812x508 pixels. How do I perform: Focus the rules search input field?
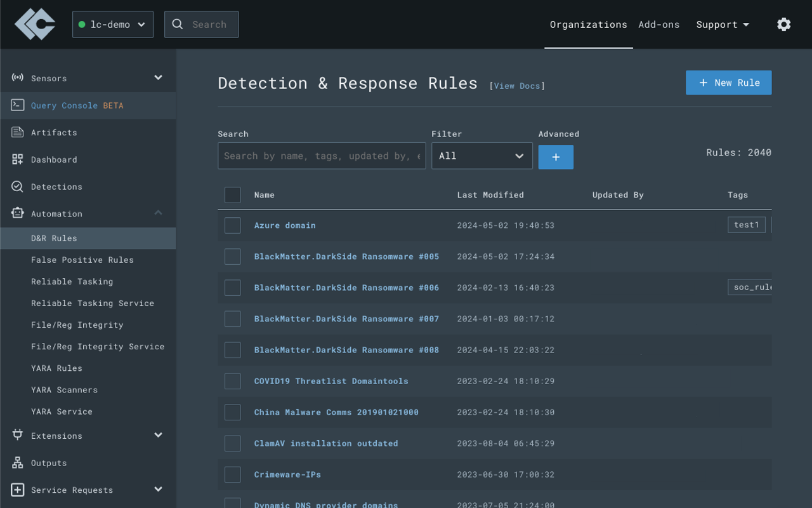pos(322,156)
